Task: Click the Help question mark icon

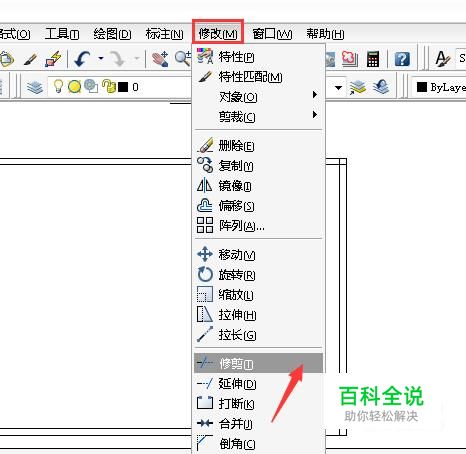Action: pyautogui.click(x=402, y=59)
